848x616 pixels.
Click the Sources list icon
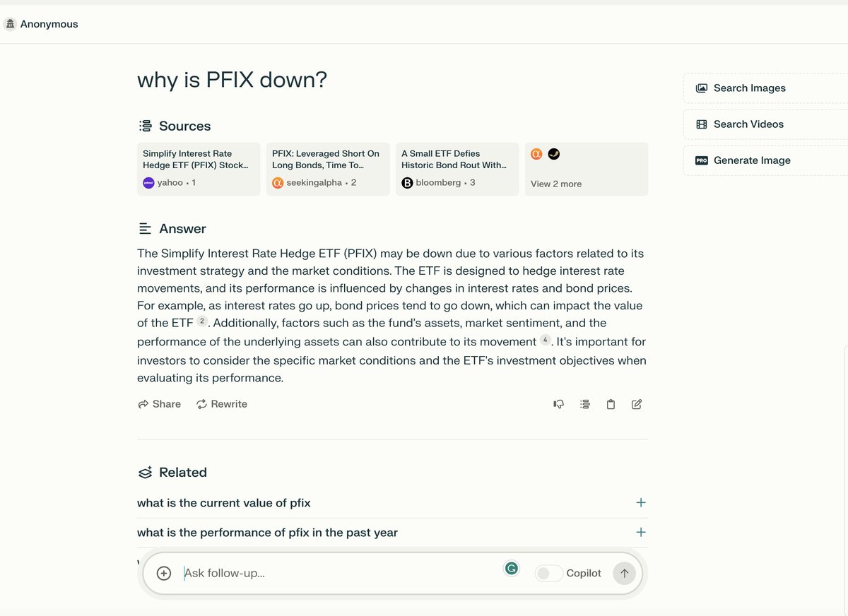coord(145,126)
